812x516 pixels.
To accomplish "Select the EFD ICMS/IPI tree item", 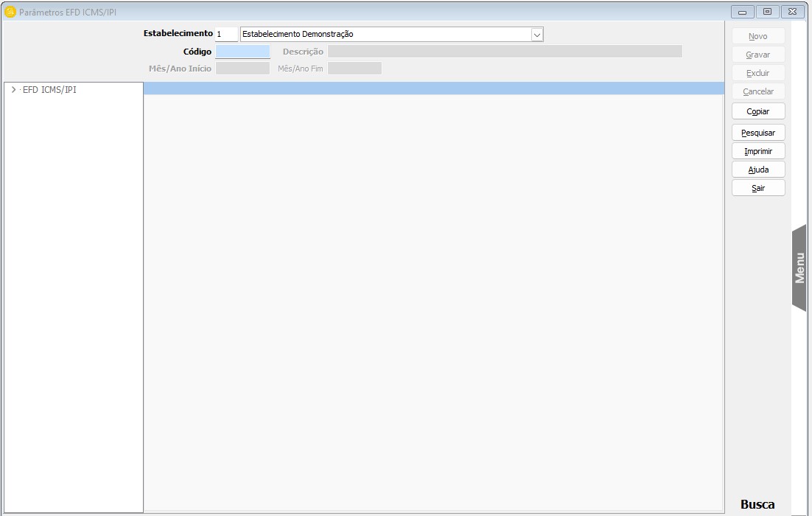I will tap(49, 90).
